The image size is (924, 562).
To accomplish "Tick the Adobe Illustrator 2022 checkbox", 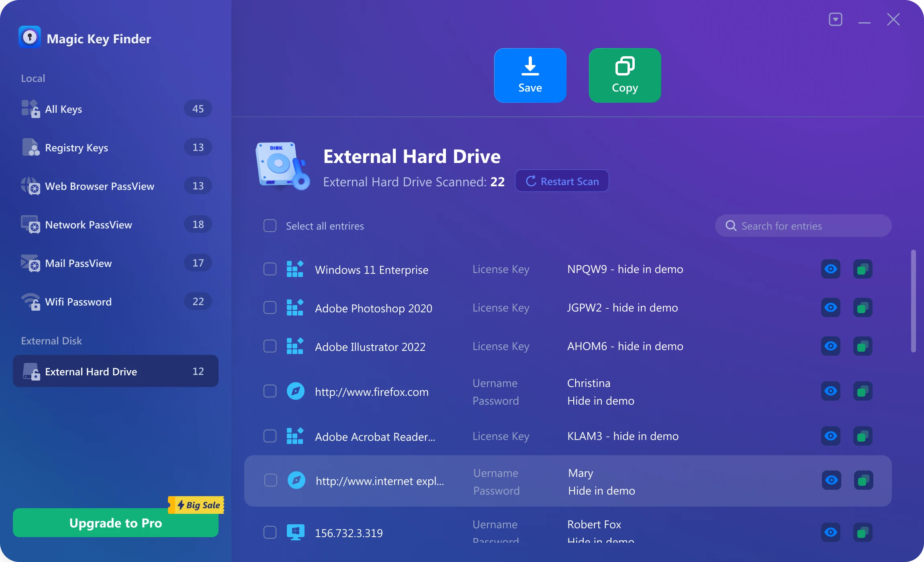I will (x=270, y=346).
